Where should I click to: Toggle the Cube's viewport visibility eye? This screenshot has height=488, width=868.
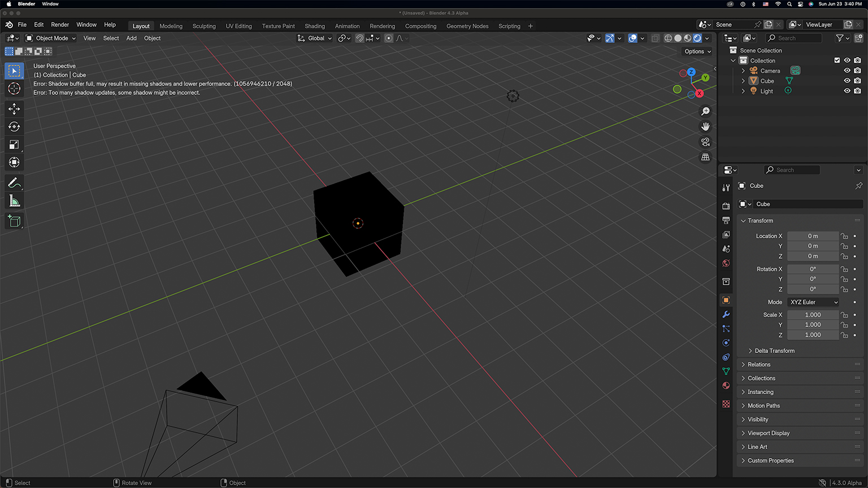[x=847, y=80]
